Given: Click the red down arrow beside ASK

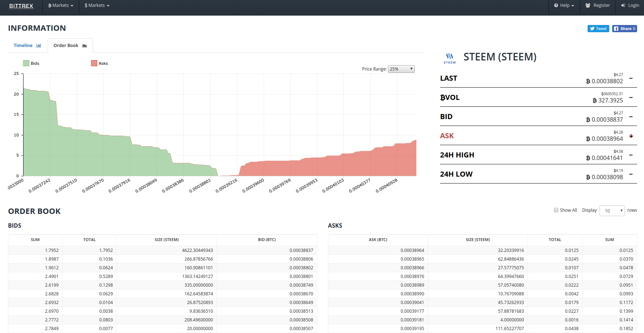Looking at the screenshot, I should pos(631,136).
